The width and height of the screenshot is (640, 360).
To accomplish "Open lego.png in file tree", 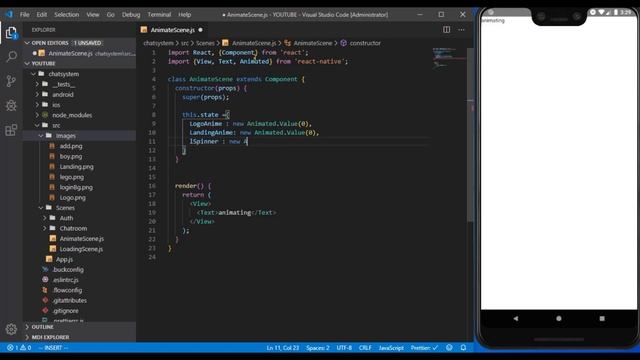I will (x=71, y=177).
